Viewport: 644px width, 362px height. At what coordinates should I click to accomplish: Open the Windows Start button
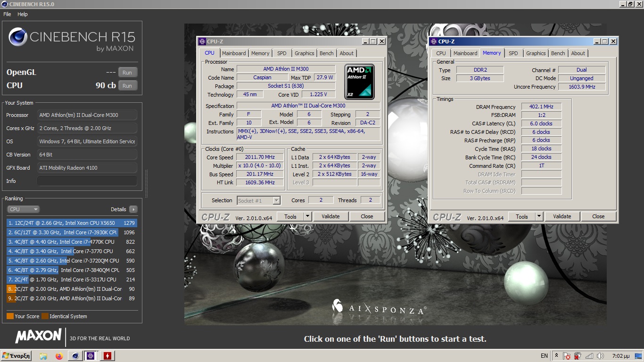(16, 356)
